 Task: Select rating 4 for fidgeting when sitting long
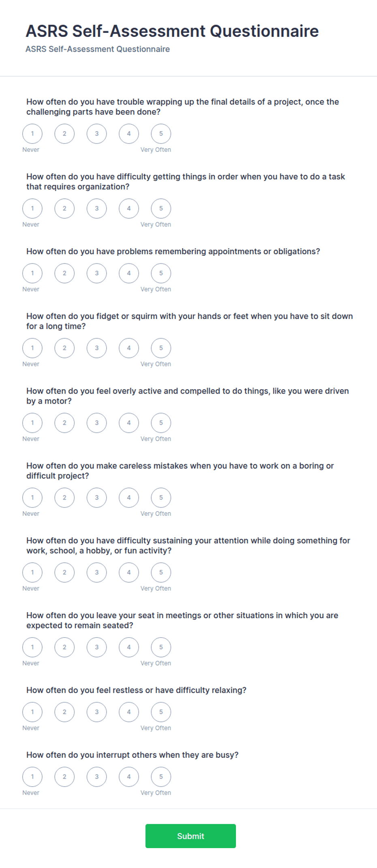coord(129,348)
